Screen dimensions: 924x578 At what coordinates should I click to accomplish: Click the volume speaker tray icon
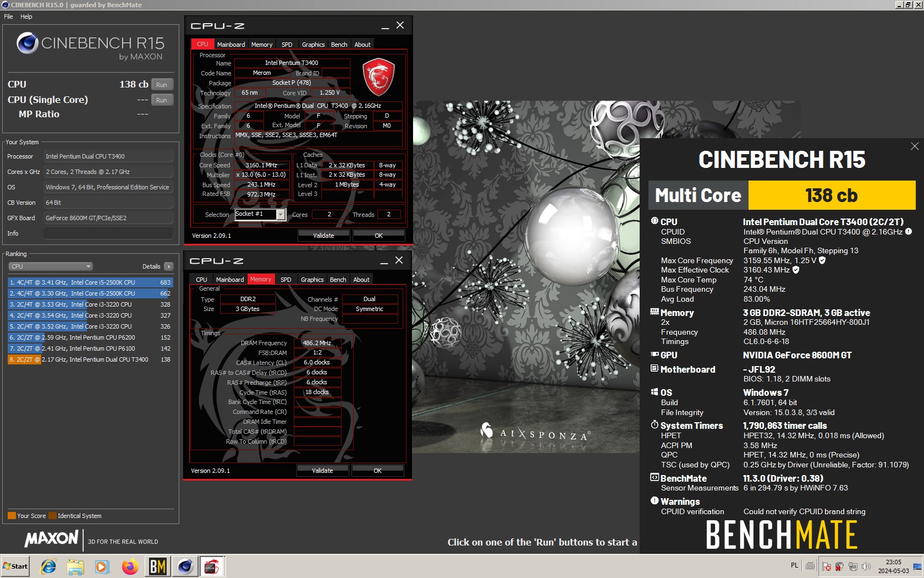[x=866, y=566]
